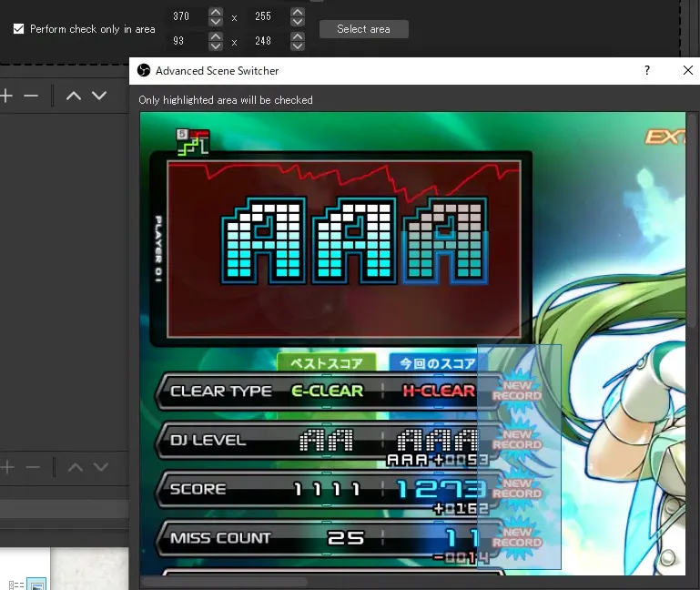The width and height of the screenshot is (700, 590).
Task: Decrease the 370 area value
Action: click(216, 22)
